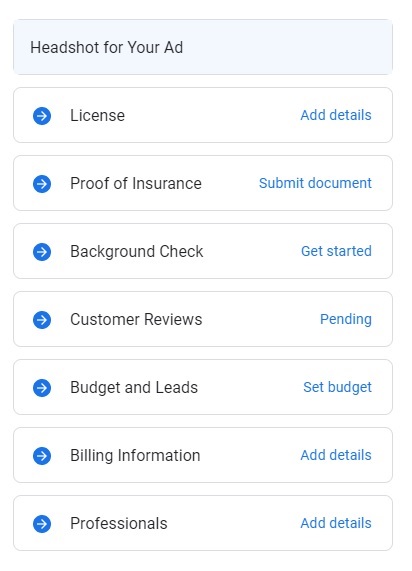Open Add details link for License
This screenshot has height=571, width=412.
coord(336,115)
